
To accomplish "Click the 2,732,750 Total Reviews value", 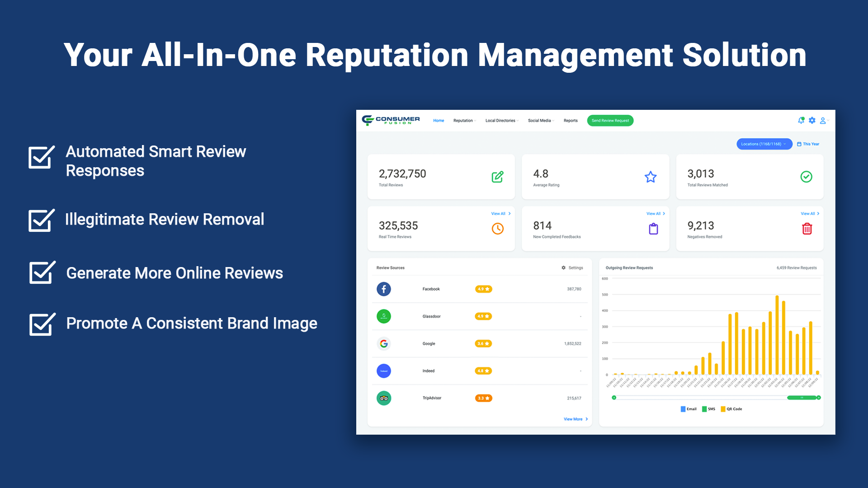I will (402, 174).
